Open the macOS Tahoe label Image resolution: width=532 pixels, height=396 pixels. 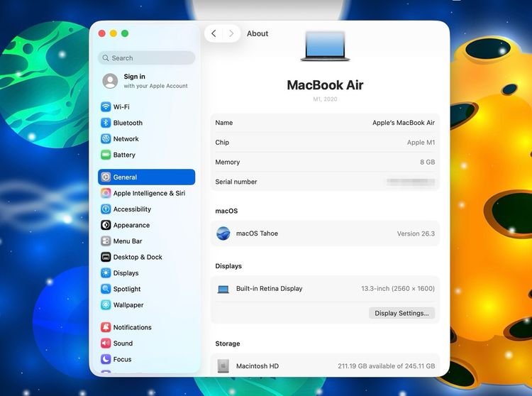click(x=257, y=233)
